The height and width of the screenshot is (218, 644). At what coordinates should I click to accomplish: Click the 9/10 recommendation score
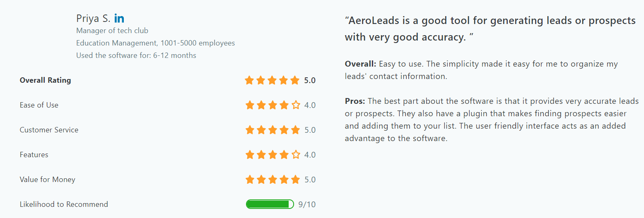point(307,204)
